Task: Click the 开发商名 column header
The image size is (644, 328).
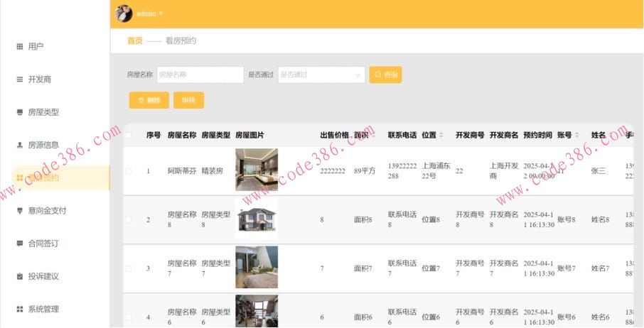Action: (x=504, y=135)
